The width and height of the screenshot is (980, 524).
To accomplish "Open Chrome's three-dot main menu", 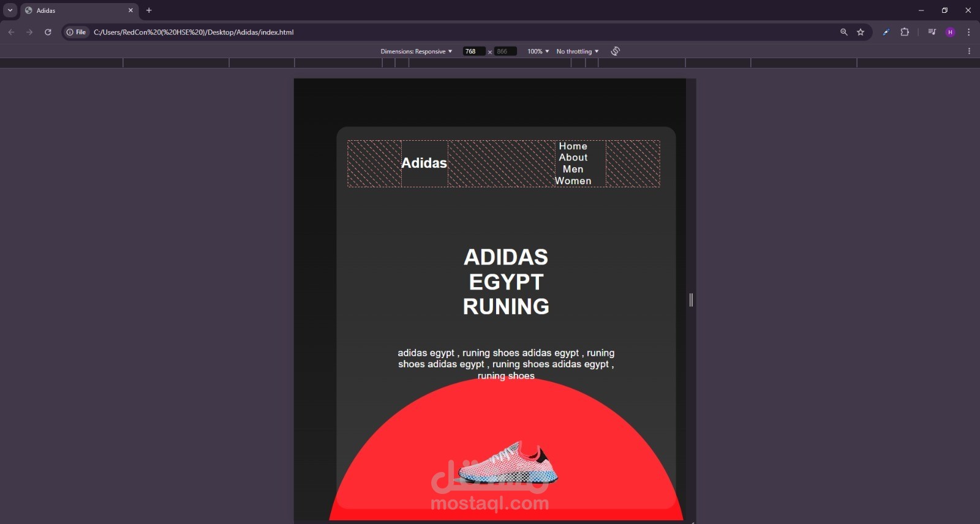I will click(969, 32).
